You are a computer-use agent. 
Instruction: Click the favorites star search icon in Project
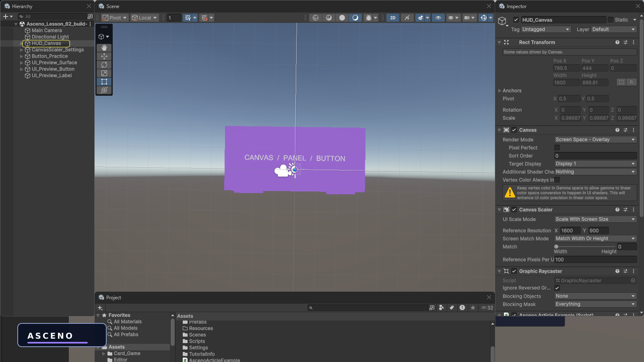pyautogui.click(x=473, y=308)
